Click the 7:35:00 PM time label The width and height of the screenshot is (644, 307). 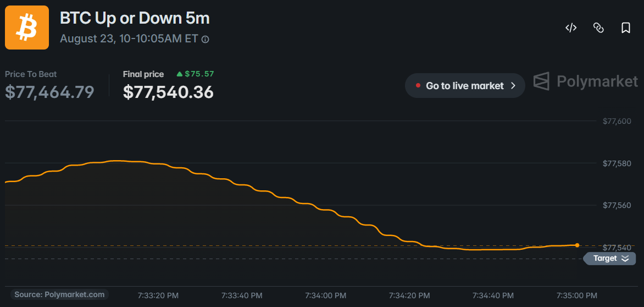tap(577, 295)
